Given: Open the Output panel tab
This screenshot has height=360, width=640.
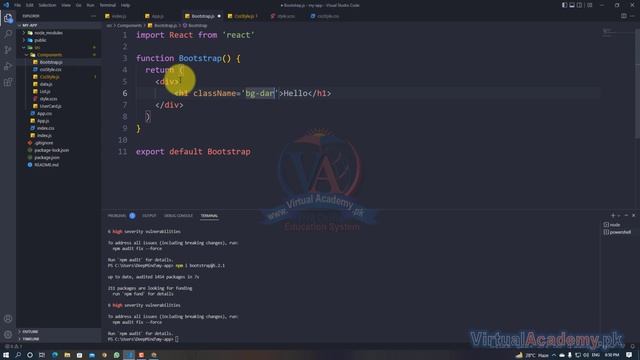Looking at the screenshot, I should tap(149, 216).
